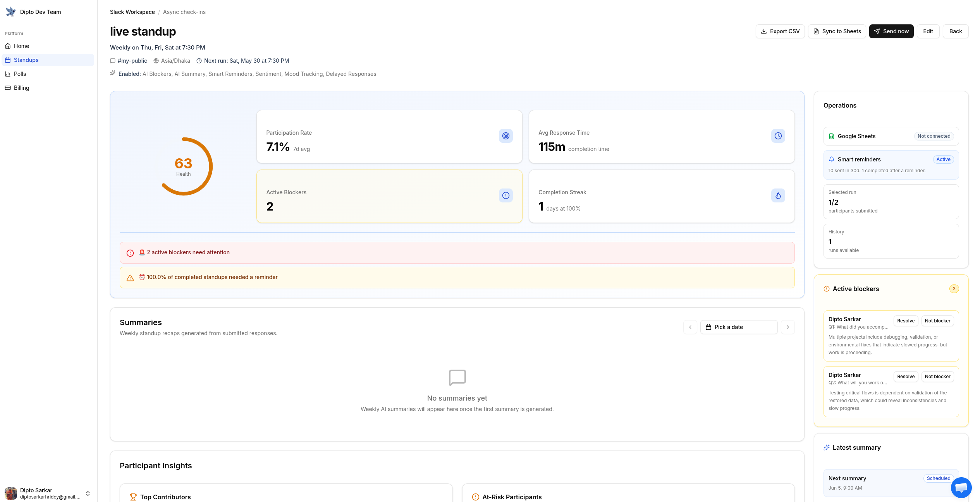The width and height of the screenshot is (980, 502).
Task: Click the Standups calendar icon
Action: [x=8, y=60]
